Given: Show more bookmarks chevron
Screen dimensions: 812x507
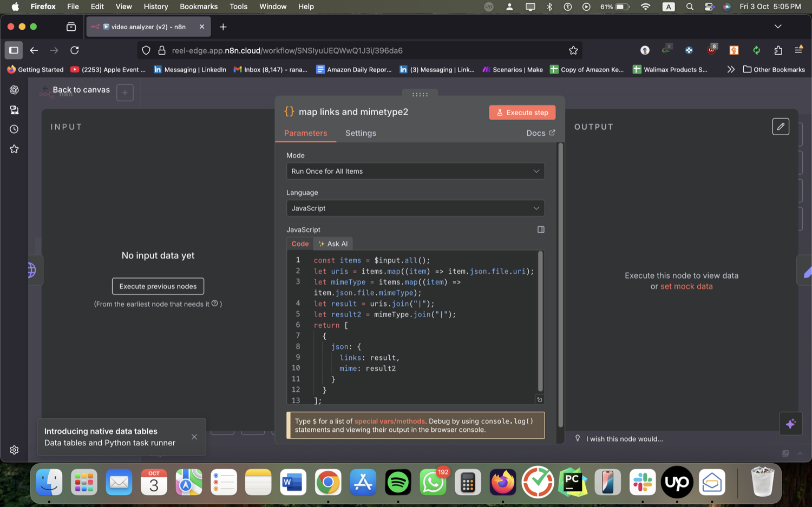Looking at the screenshot, I should click(731, 69).
